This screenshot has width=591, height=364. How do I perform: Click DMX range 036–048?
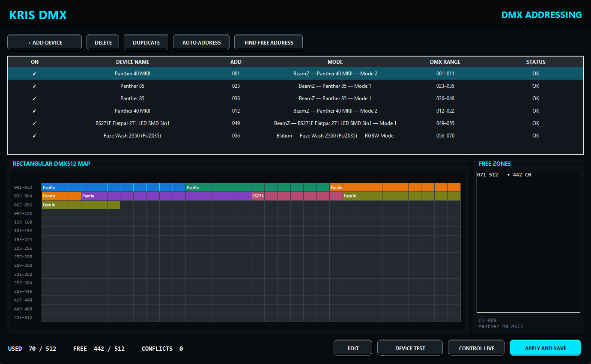click(x=445, y=98)
